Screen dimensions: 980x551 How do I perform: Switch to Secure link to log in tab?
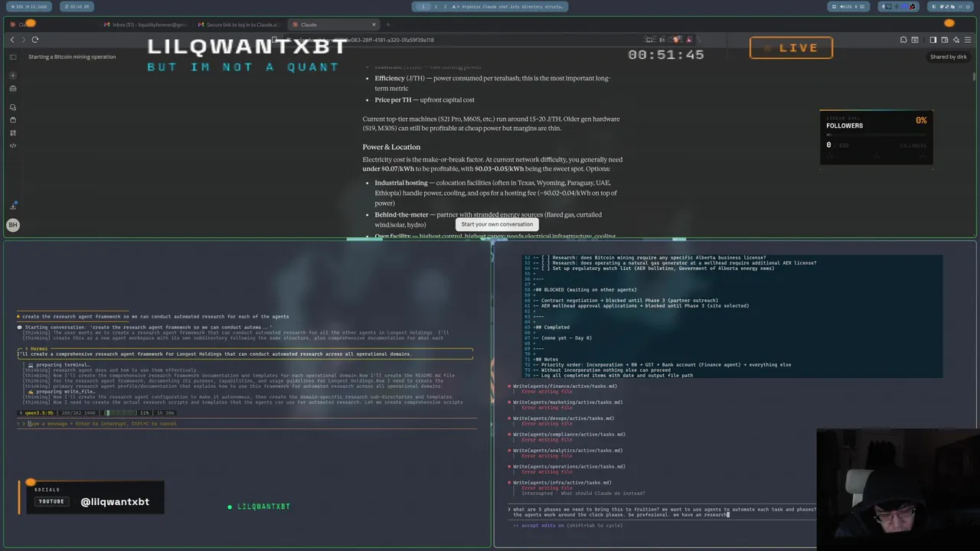[238, 24]
